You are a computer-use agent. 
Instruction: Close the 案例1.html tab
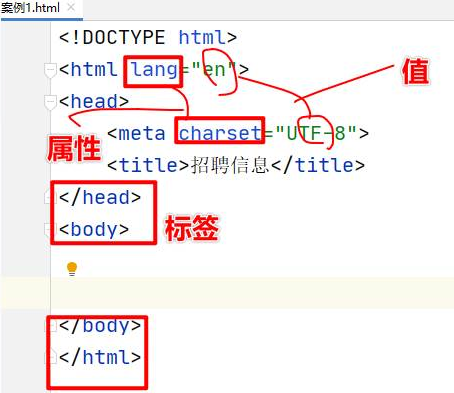click(x=71, y=7)
